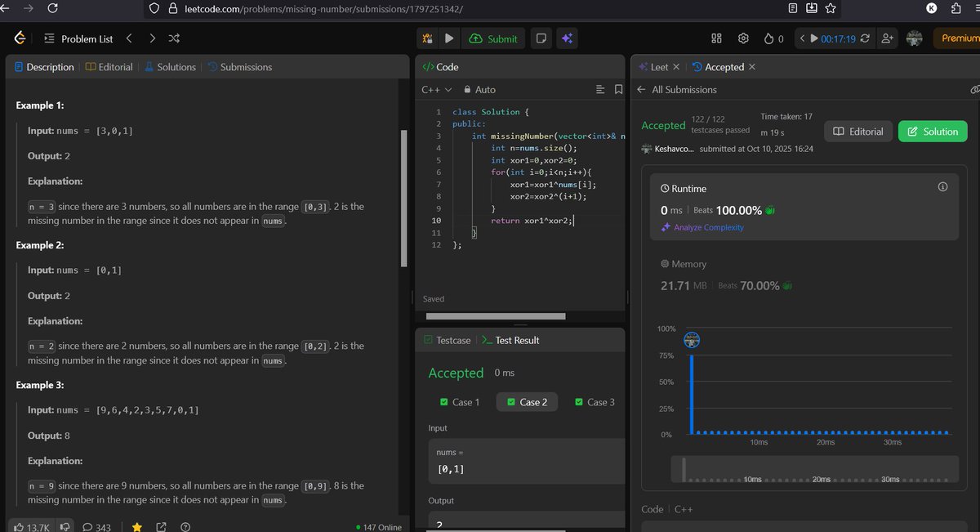Select Case 1 result
980x532 pixels.
459,402
